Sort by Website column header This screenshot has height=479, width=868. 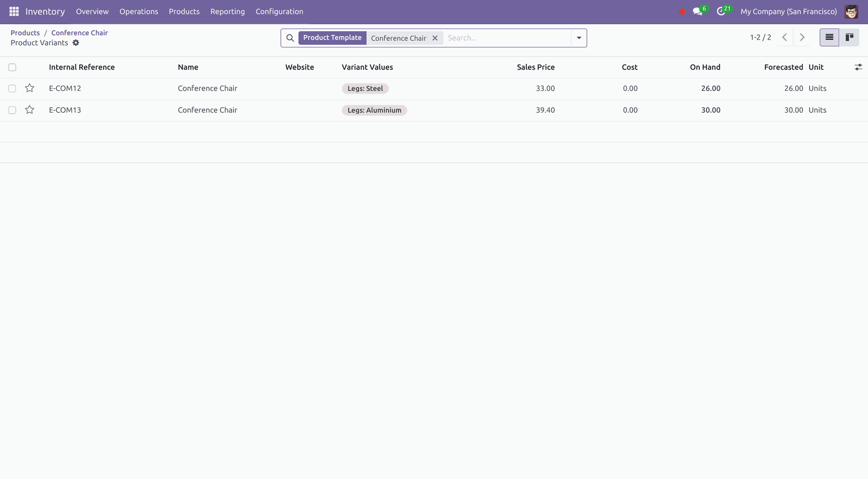300,67
